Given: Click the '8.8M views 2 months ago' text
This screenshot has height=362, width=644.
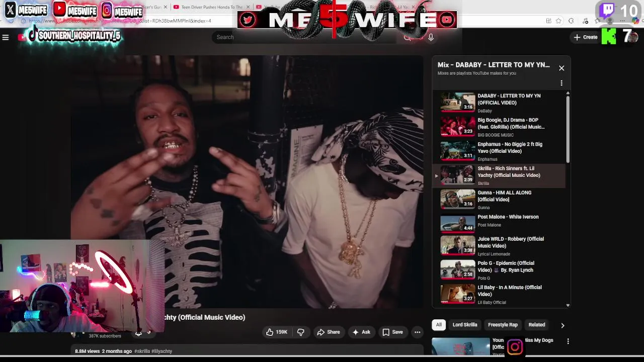Looking at the screenshot, I should pos(103,351).
